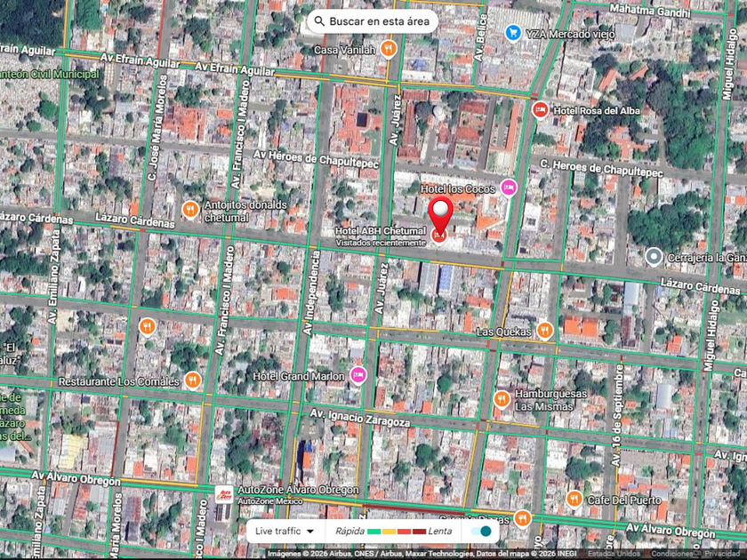Open the Hotel los Cocos pink hotel icon

coord(509,188)
